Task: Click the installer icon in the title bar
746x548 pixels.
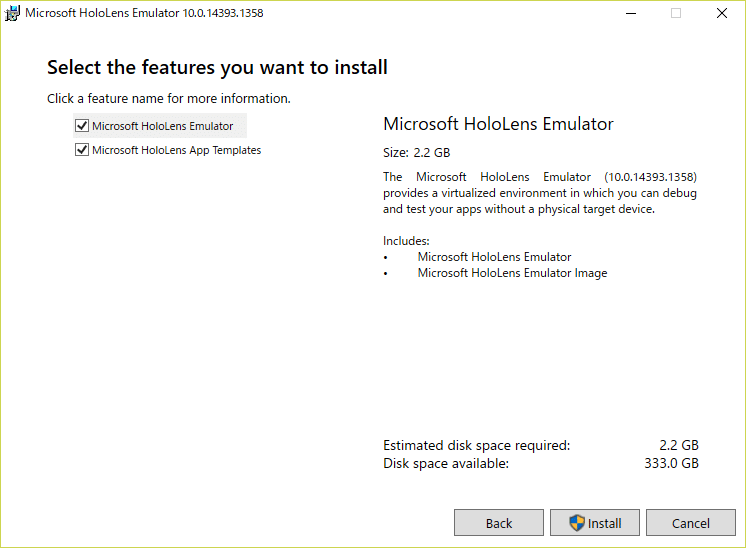Action: pos(12,13)
